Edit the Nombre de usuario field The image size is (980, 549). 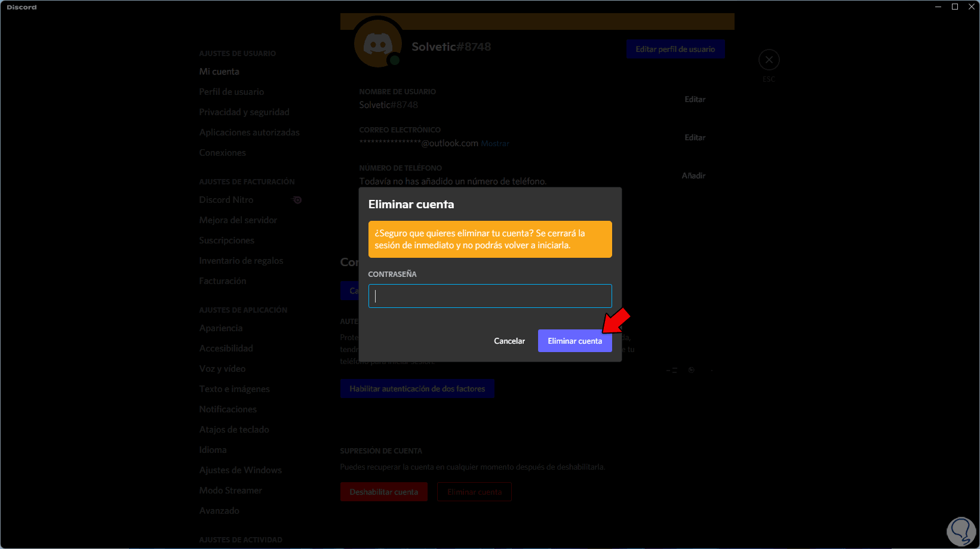[x=695, y=99]
